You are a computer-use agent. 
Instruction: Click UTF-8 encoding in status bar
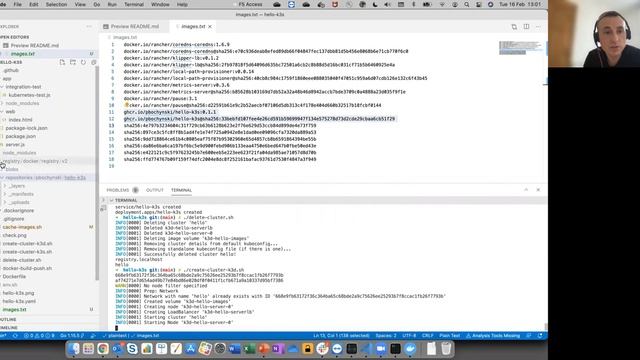pyautogui.click(x=409, y=336)
